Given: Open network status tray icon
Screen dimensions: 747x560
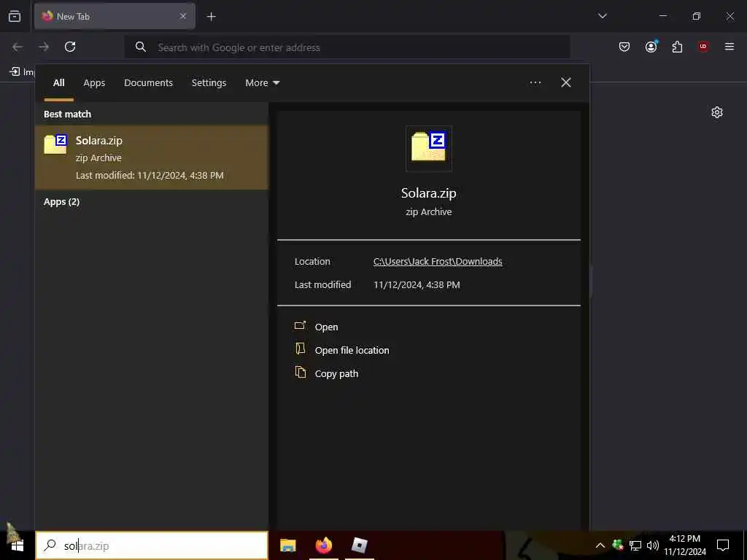Looking at the screenshot, I should coord(635,545).
